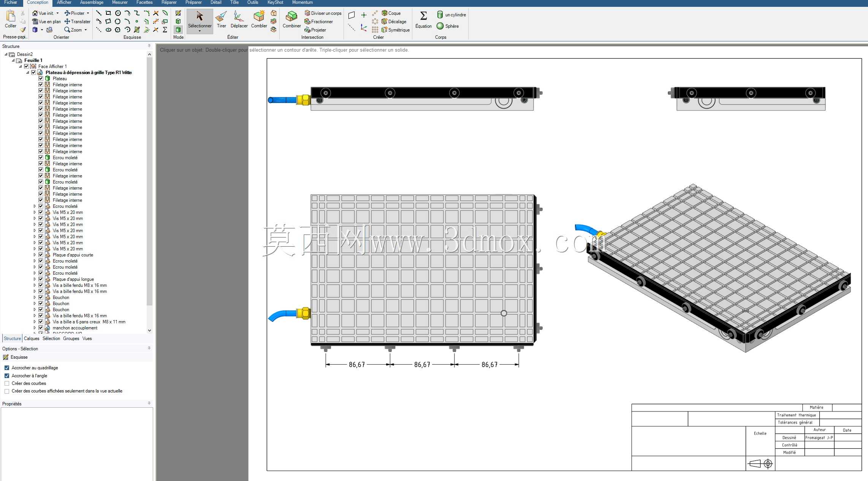Click the 'Fromaigeat J-P' title block cell
Screen dimensions: 868x481
click(819, 438)
